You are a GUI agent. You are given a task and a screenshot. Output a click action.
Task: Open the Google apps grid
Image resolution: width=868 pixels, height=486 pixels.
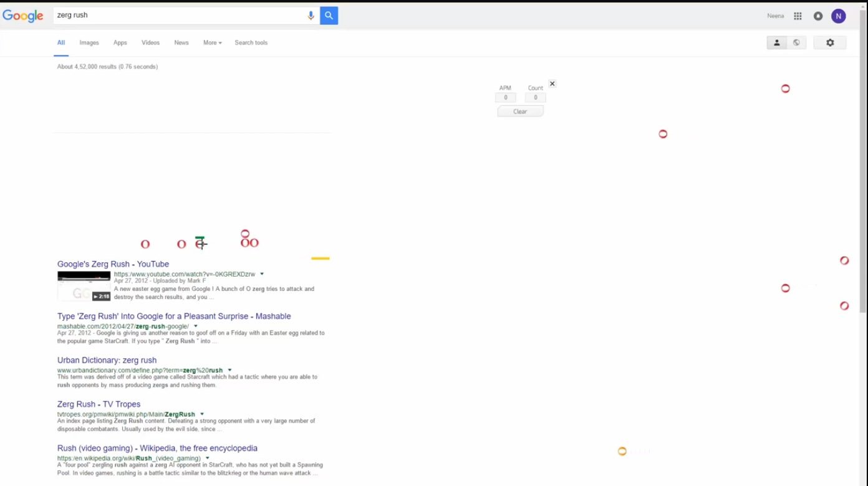798,16
